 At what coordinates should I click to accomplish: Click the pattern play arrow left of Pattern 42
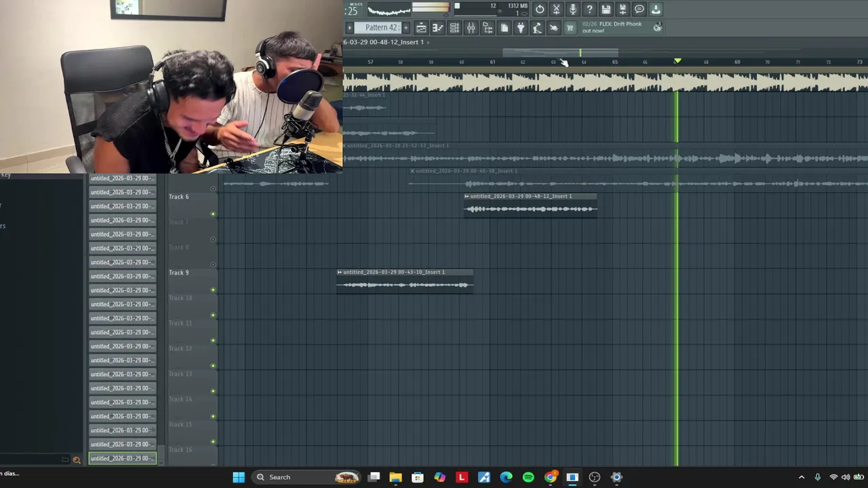point(350,28)
